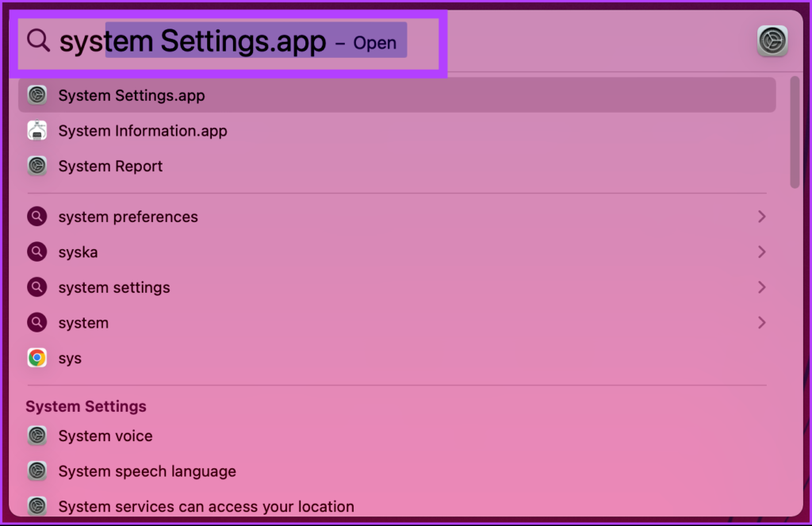The height and width of the screenshot is (526, 812).
Task: Click the Chrome icon next to sys
Action: point(37,358)
